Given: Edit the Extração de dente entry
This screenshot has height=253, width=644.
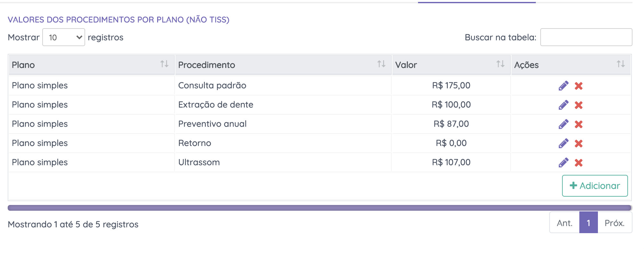Looking at the screenshot, I should (x=563, y=105).
